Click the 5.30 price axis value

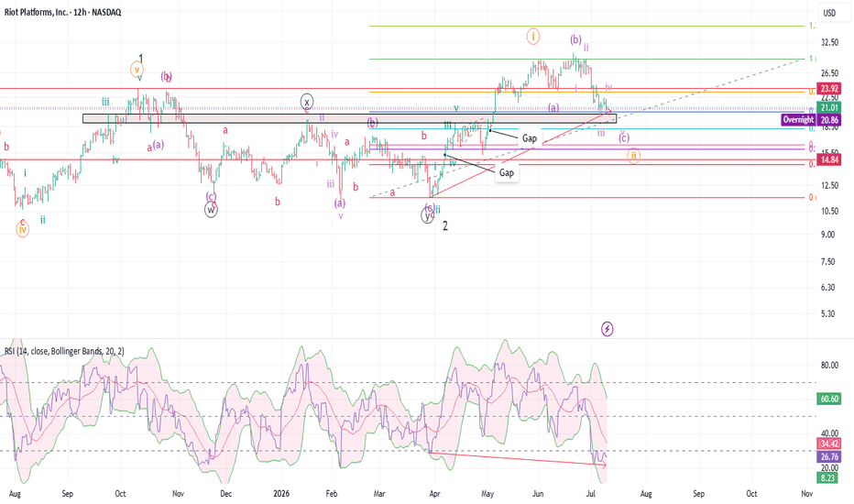[x=827, y=313]
